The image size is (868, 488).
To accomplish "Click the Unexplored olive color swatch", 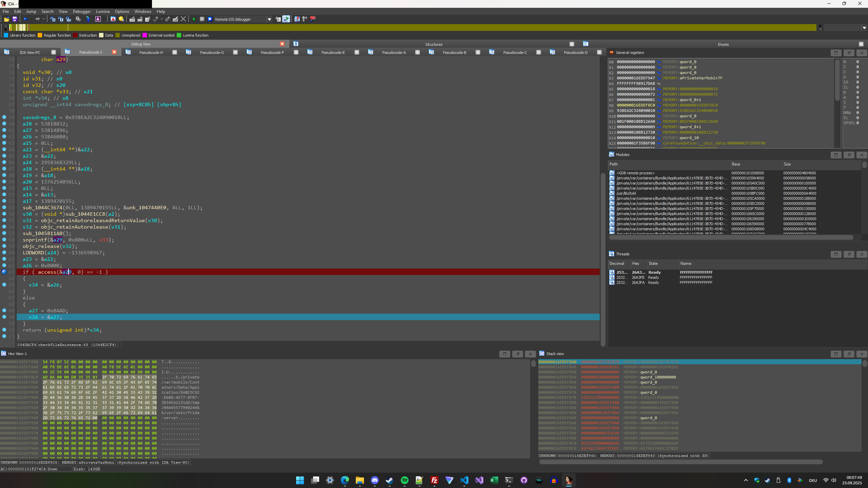I will [118, 35].
